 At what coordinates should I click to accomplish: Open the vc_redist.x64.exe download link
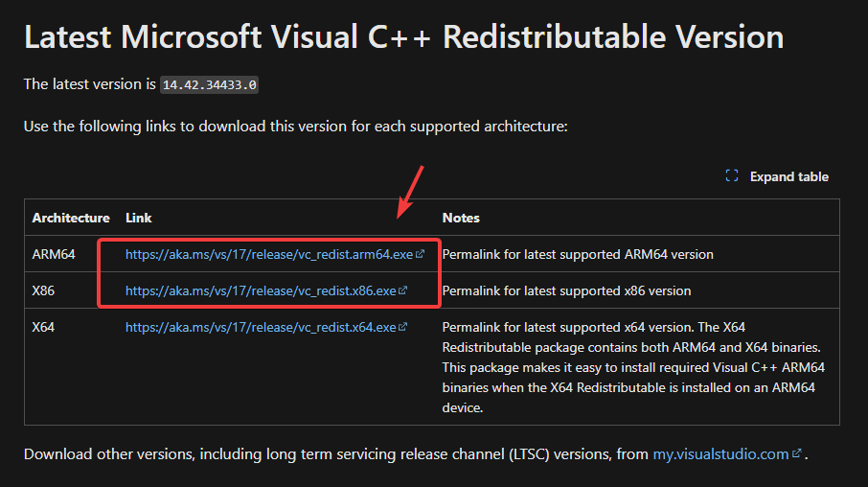tap(261, 327)
